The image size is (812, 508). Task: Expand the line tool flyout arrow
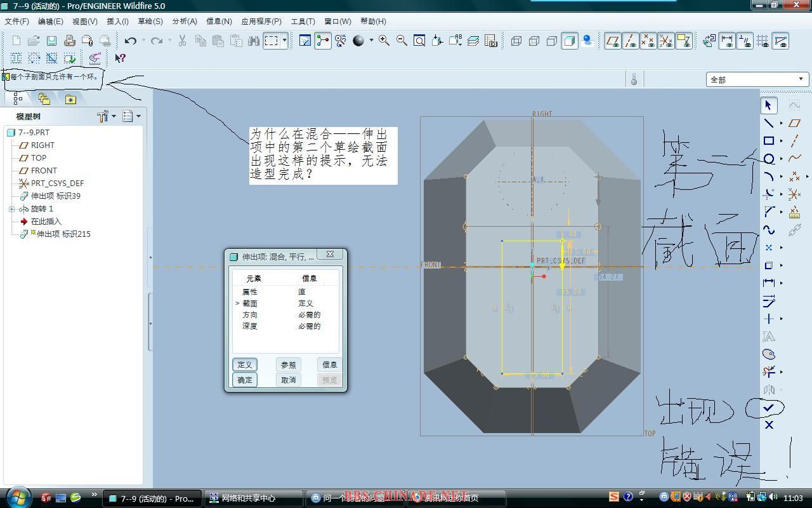pyautogui.click(x=781, y=123)
